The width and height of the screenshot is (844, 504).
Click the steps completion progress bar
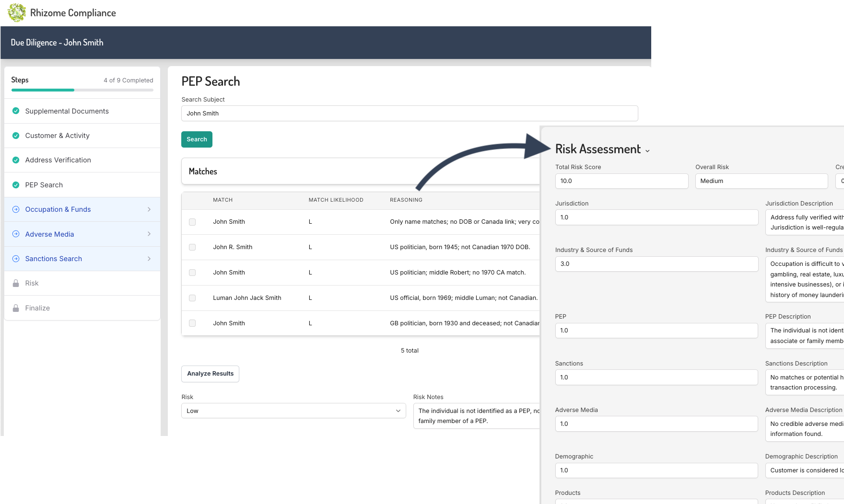(82, 90)
